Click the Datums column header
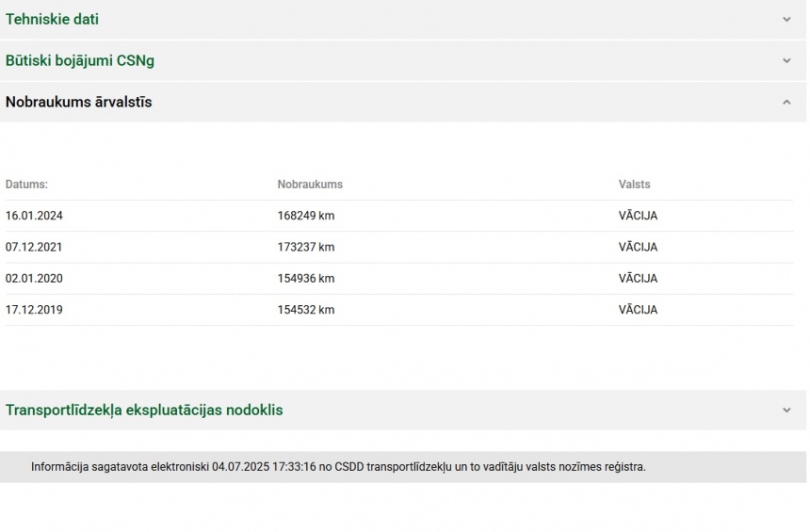The height and width of the screenshot is (532, 810). point(26,185)
